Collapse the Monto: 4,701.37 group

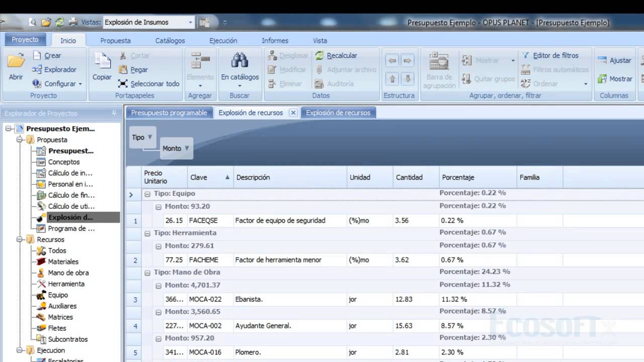pyautogui.click(x=158, y=286)
